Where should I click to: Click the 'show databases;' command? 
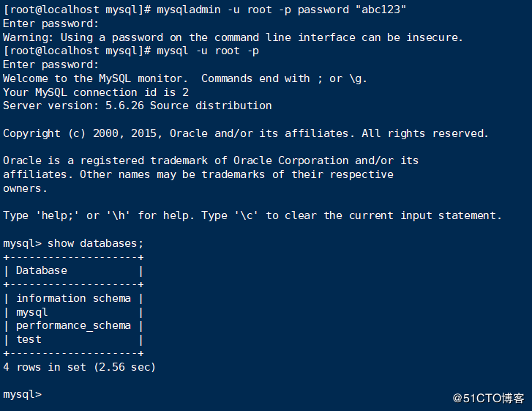[95, 243]
